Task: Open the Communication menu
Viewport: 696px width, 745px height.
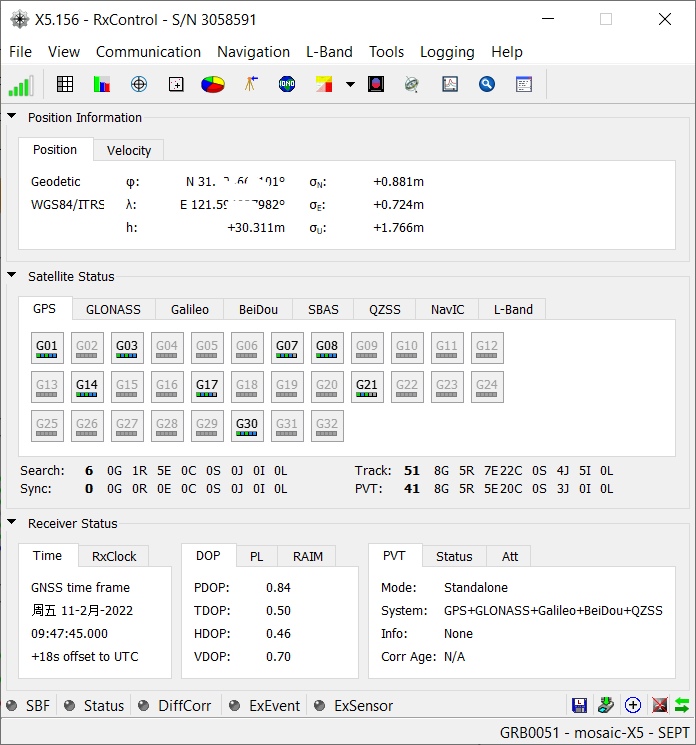Action: [148, 52]
